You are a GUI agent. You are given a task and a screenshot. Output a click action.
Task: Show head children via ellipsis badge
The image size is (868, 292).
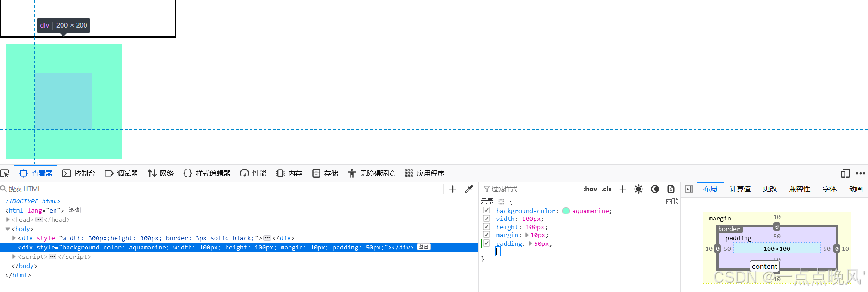pyautogui.click(x=39, y=219)
